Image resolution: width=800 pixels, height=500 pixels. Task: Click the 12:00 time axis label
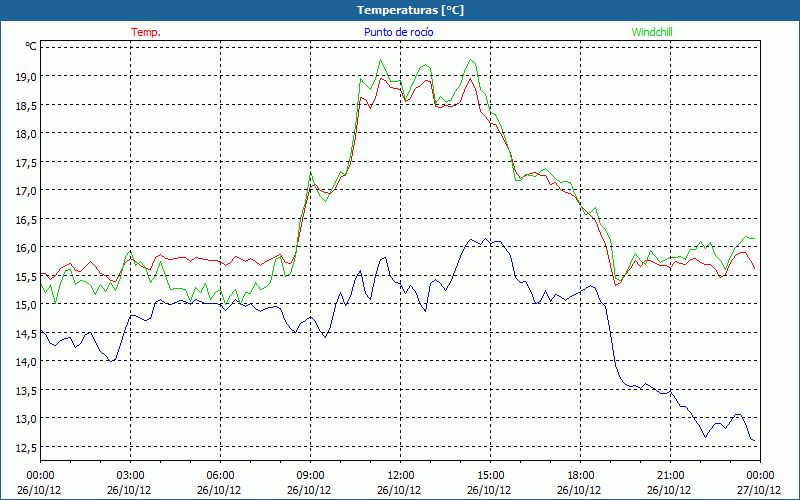click(401, 476)
